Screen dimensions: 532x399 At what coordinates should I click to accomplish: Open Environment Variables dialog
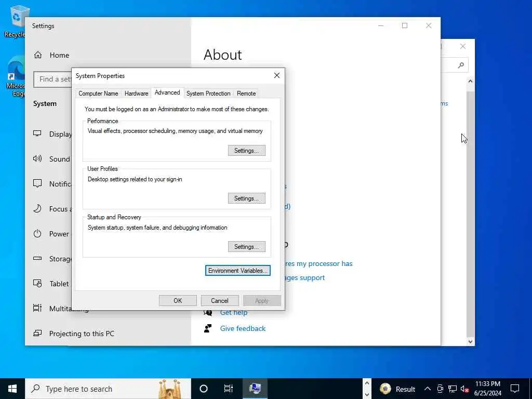click(x=237, y=270)
